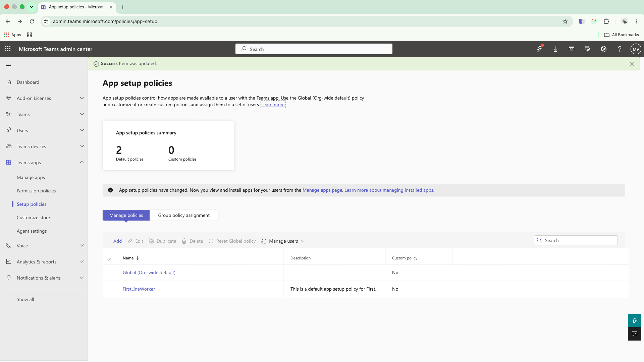Collapse the navigation hamburger menu
The image size is (644, 362).
(x=8, y=65)
